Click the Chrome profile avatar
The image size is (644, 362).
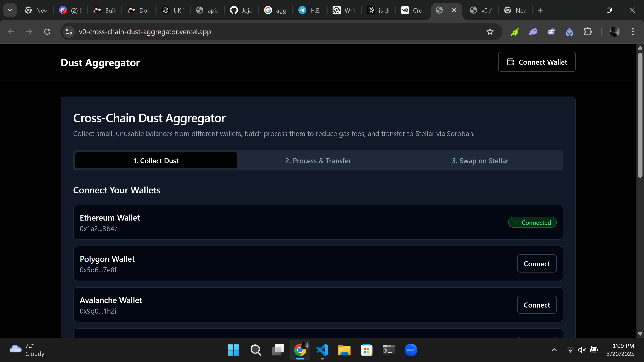615,32
